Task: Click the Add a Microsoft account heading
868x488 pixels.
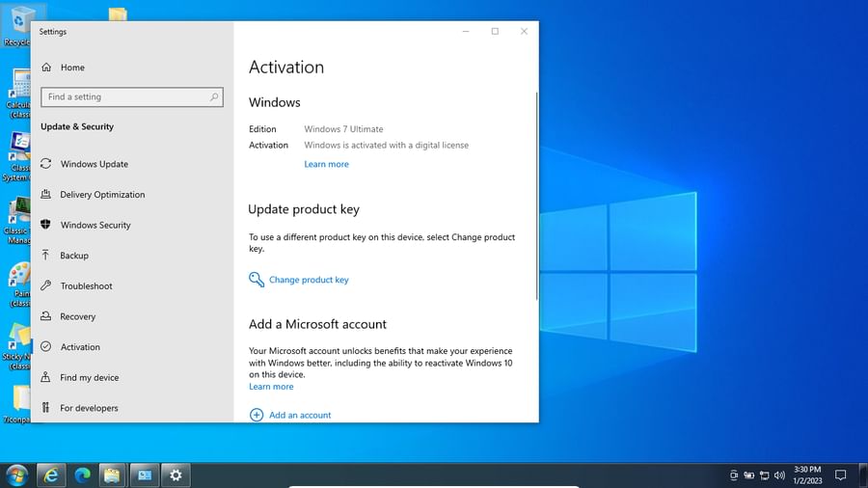Action: (317, 324)
